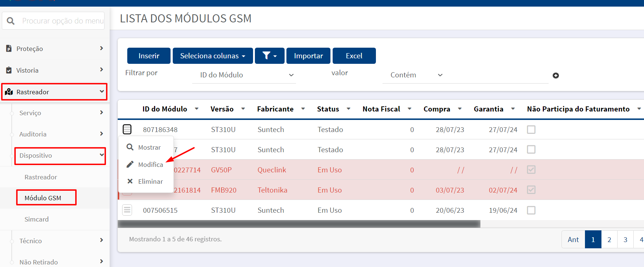
Task: Click the Mostrar magnifier icon in the context menu
Action: point(130,147)
